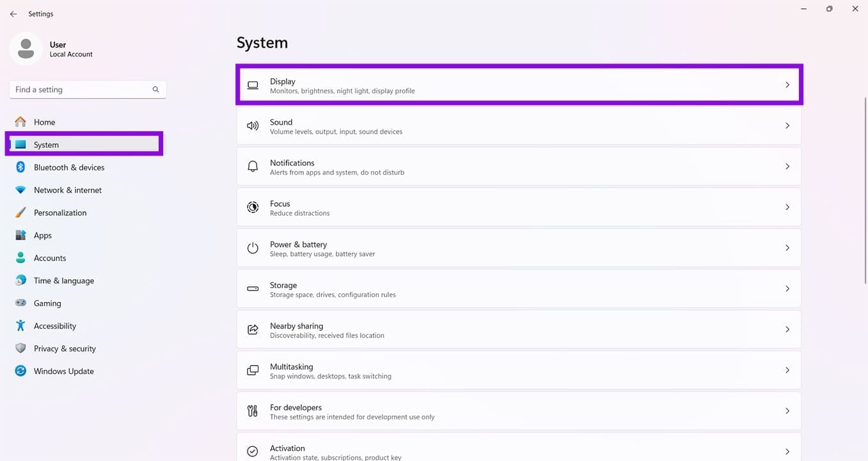The height and width of the screenshot is (461, 868).
Task: Click in the Find a setting field
Action: click(x=88, y=90)
